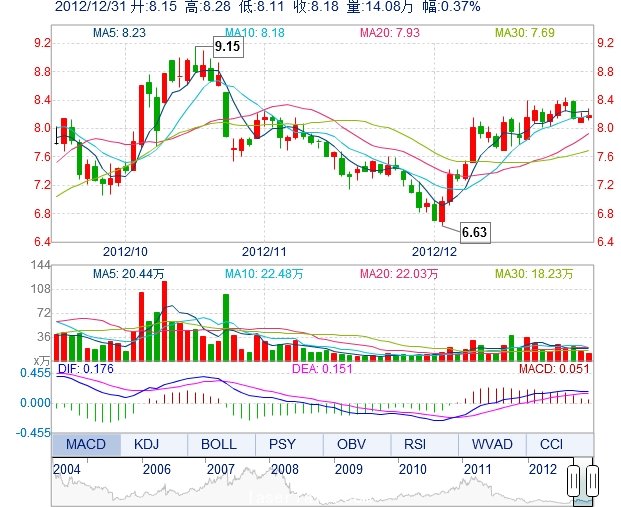The height and width of the screenshot is (507, 621).
Task: Open the WVAD indicator tab
Action: coord(490,444)
